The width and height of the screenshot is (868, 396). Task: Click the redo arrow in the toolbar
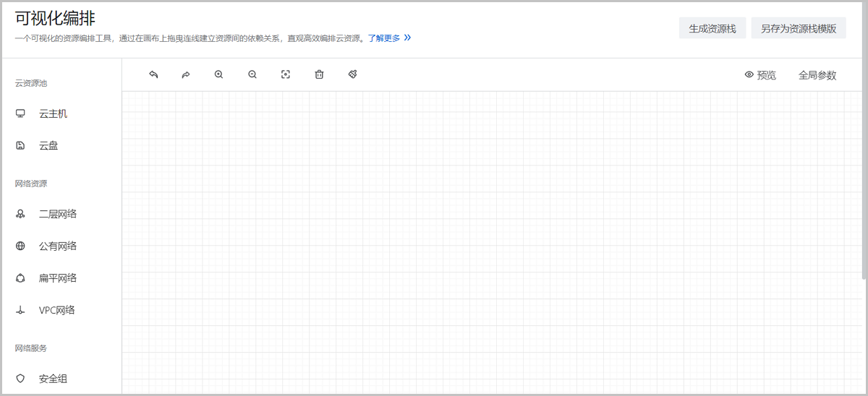click(x=185, y=74)
